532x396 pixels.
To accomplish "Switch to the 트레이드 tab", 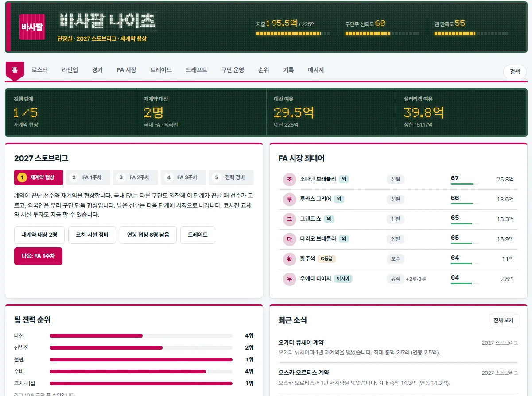I will coord(161,70).
